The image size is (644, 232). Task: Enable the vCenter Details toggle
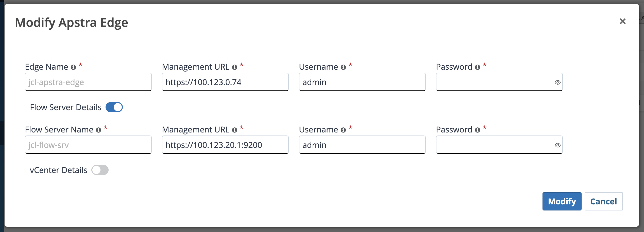(x=100, y=170)
